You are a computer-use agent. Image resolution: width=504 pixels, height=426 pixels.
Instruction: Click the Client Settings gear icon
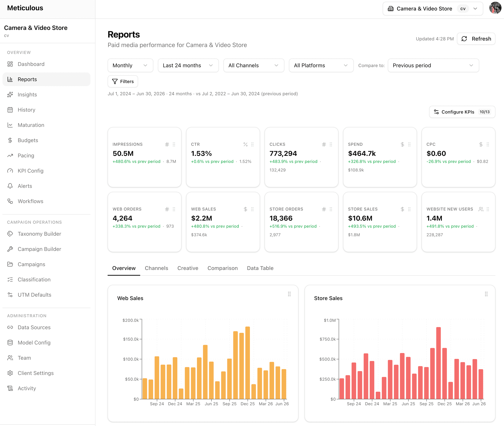click(10, 373)
